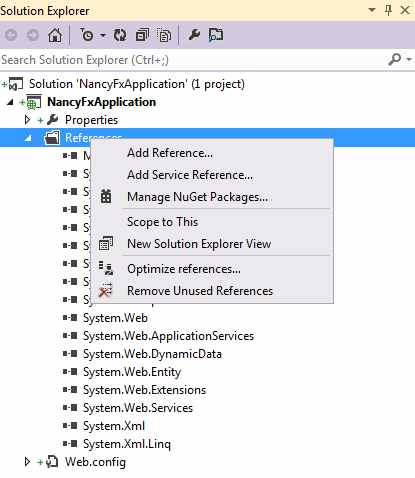This screenshot has width=415, height=478.
Task: Select System.Web.Services reference
Action: coord(138,408)
